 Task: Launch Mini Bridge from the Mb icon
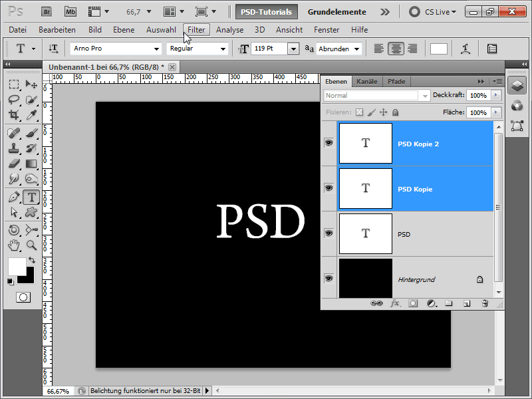pyautogui.click(x=70, y=12)
